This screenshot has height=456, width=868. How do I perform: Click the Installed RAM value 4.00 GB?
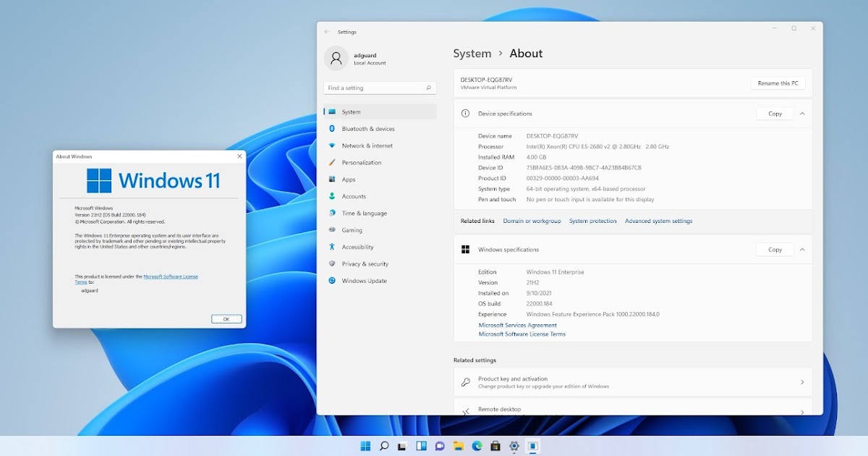point(537,157)
